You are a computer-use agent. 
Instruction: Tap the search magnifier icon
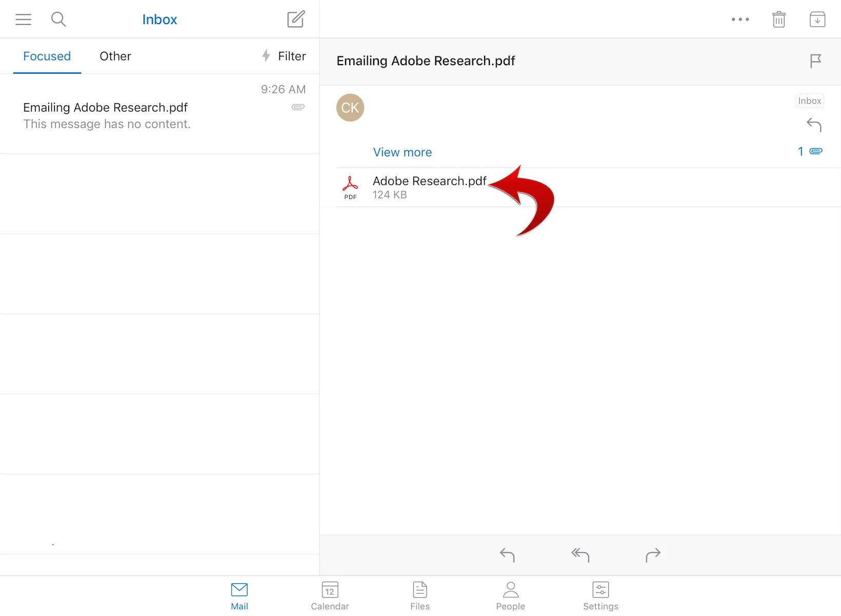pos(59,20)
